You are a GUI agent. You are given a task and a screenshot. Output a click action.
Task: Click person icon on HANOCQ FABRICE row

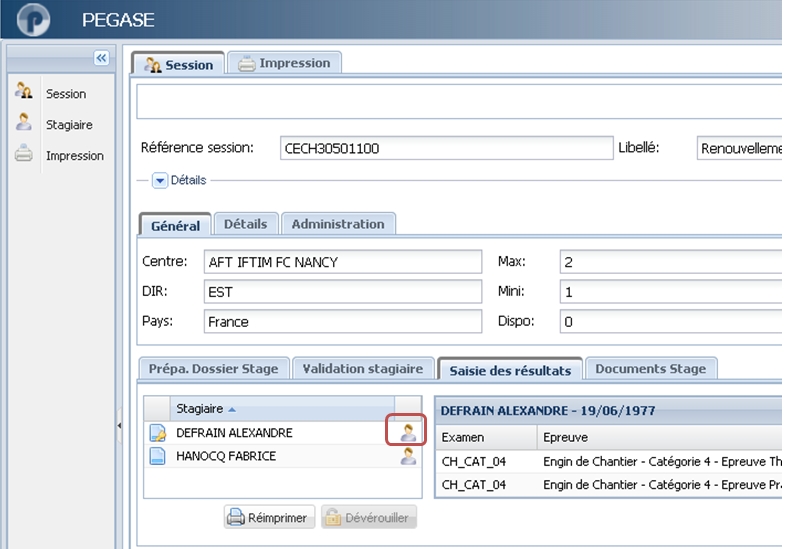point(408,456)
